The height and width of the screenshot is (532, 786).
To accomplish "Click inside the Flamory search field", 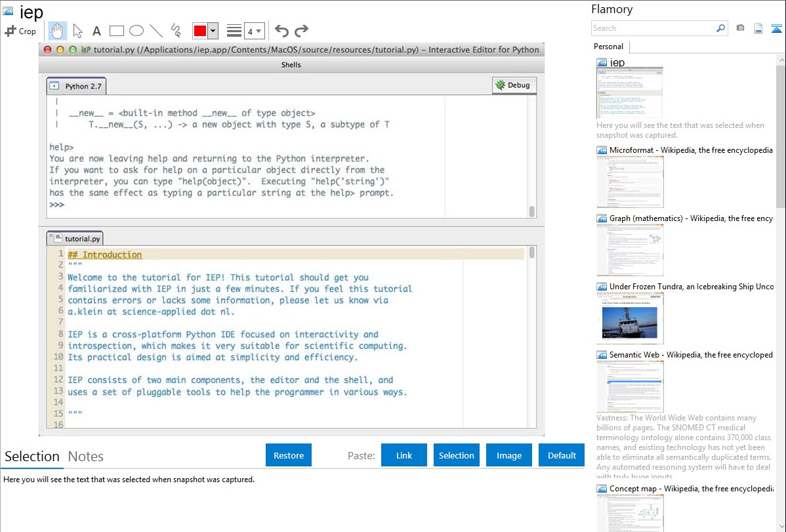I will [x=653, y=28].
